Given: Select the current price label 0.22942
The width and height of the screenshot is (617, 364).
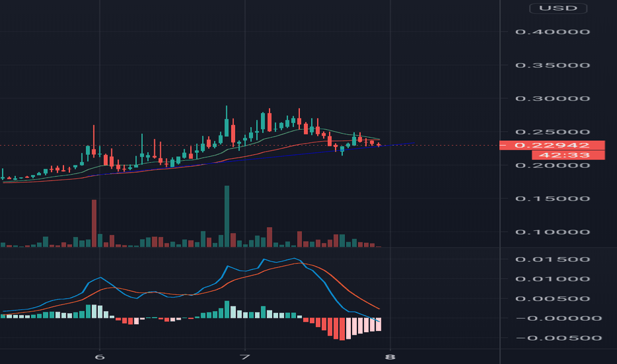Looking at the screenshot, I should [552, 145].
